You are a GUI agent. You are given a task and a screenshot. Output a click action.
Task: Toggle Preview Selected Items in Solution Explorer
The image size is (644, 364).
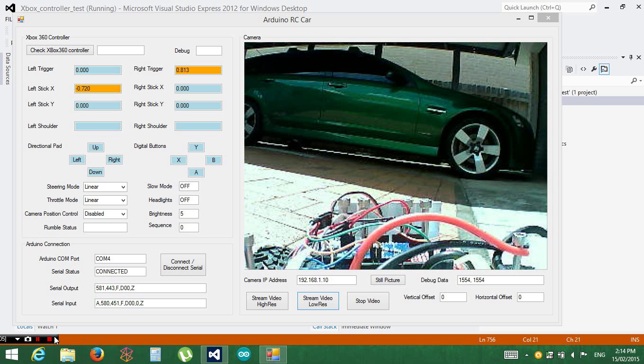click(604, 69)
